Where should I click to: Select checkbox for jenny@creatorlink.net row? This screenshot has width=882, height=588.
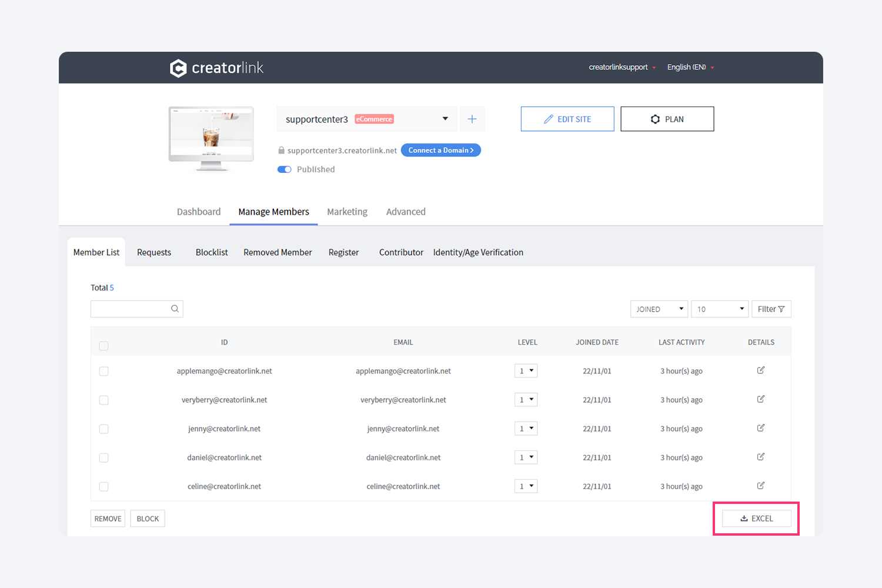click(x=104, y=429)
